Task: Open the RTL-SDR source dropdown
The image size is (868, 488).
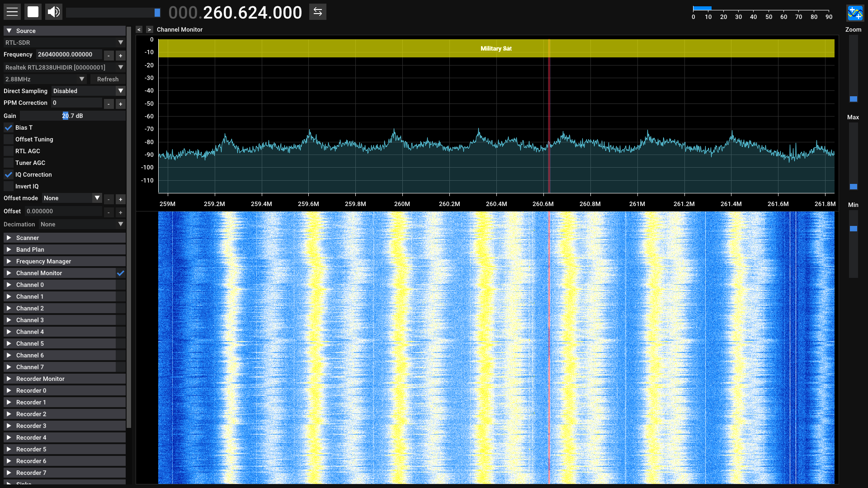Action: point(64,42)
